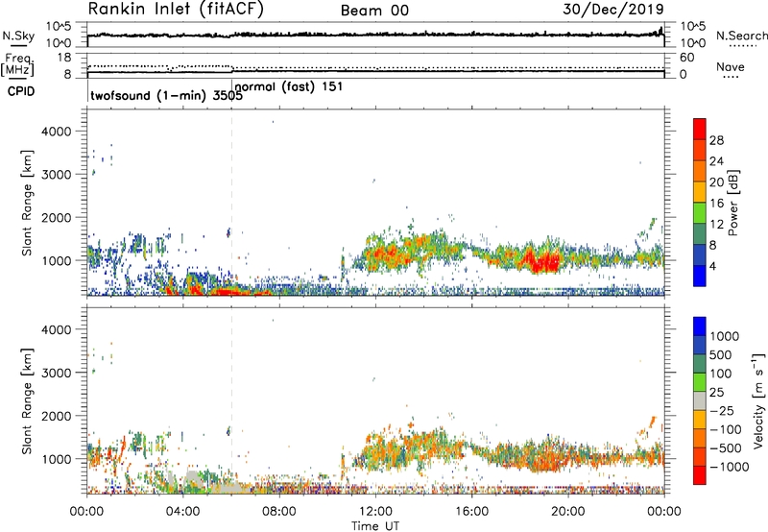Click the '20:00' time axis tick label
Screen dimensions: 768x532
(567, 512)
